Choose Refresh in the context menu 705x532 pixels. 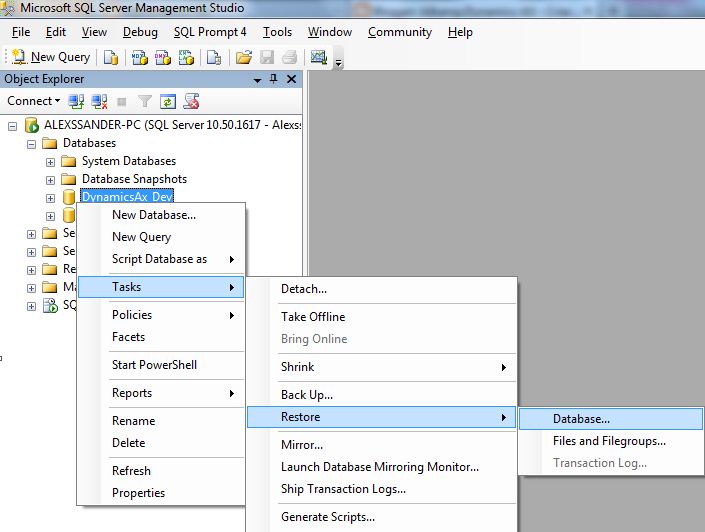(x=162, y=470)
